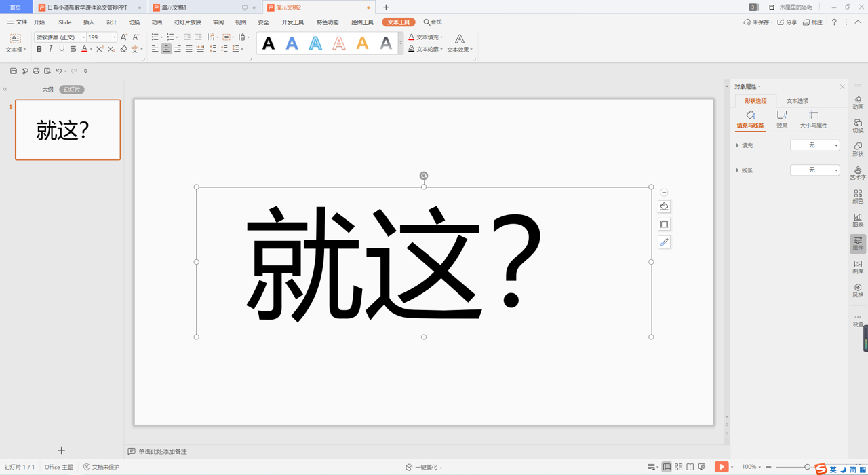
Task: Switch to 效果 effects properties section
Action: [782, 119]
